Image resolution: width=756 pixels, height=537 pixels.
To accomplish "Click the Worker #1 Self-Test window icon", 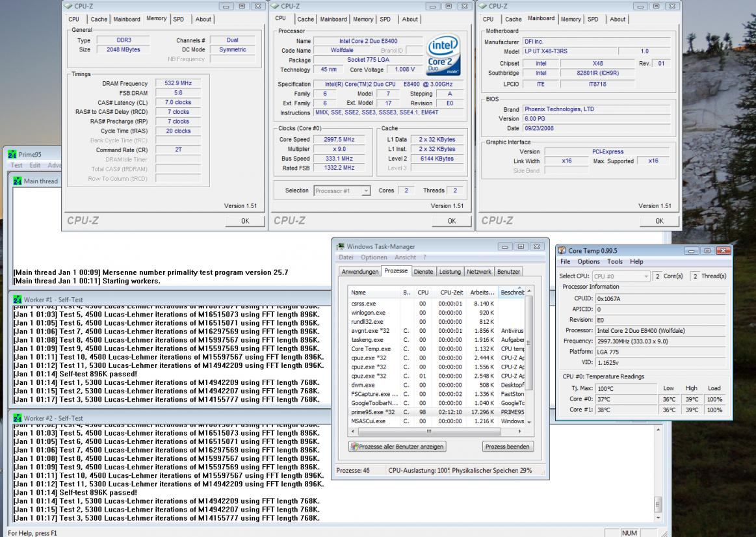I will 18,299.
